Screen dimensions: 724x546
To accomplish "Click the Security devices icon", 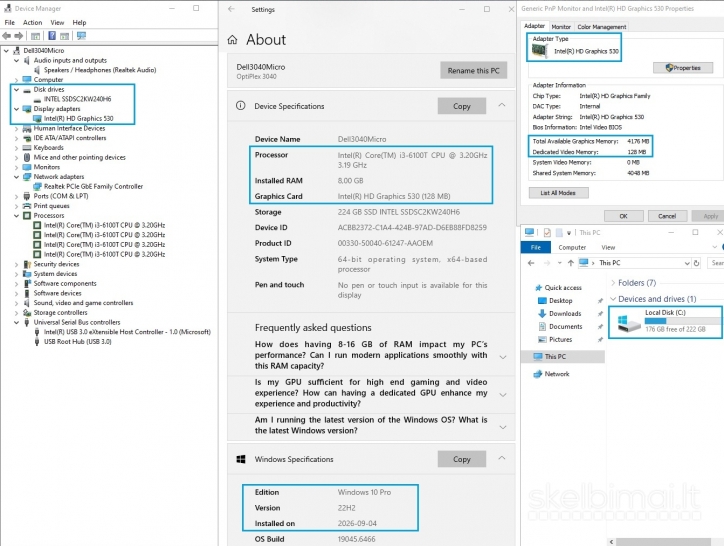I will point(27,264).
